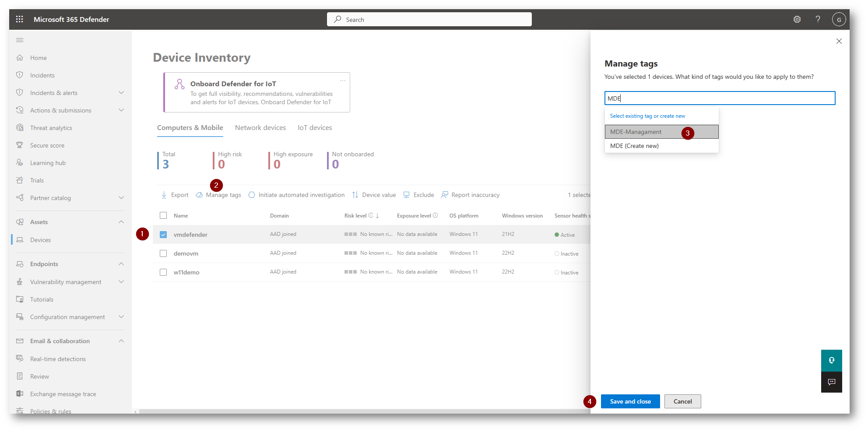
Task: Expand Vulnerability management chevron
Action: coord(121,282)
